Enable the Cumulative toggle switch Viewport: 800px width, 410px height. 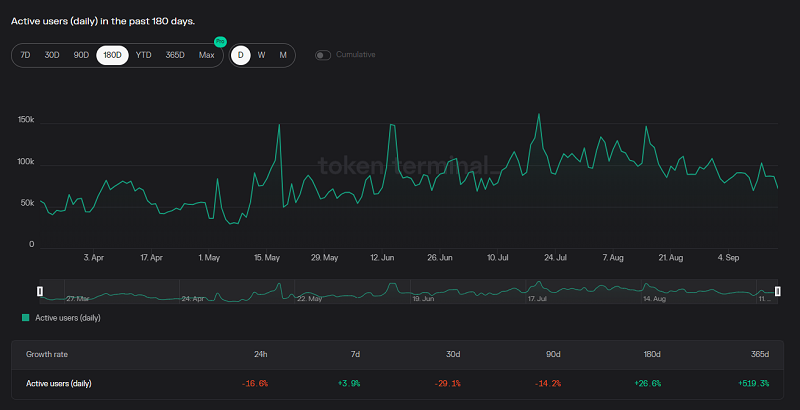323,55
